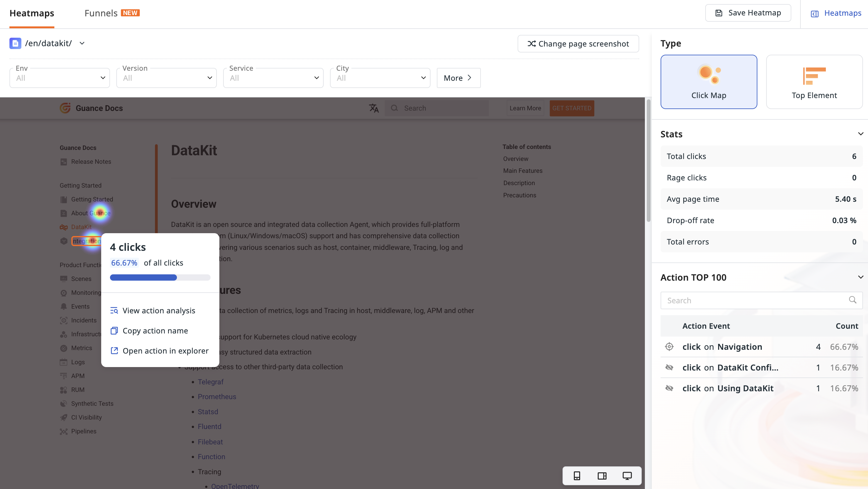Click the Save Heatmap button
Screen dimensions: 868x489
tap(748, 13)
